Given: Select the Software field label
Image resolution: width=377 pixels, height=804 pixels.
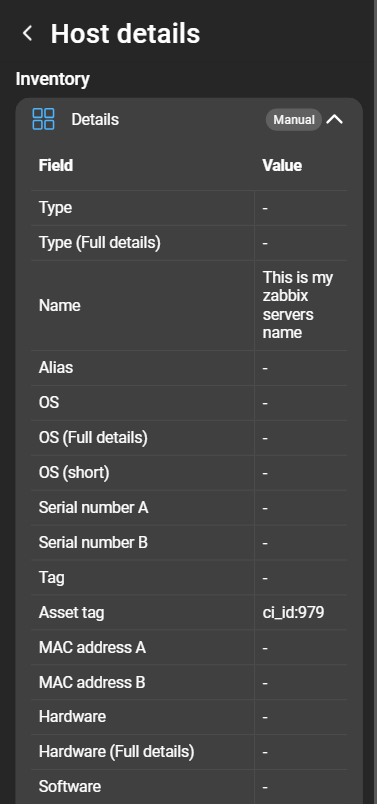Looking at the screenshot, I should click(x=70, y=787).
